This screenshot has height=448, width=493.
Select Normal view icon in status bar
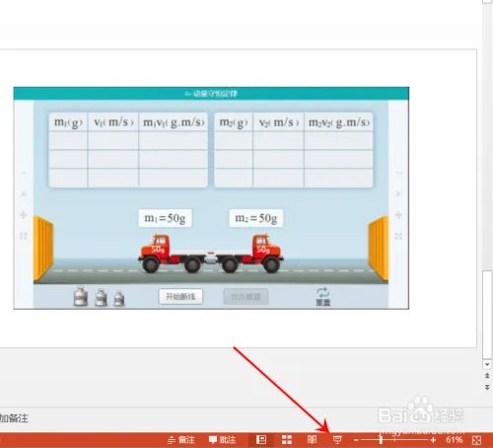261,439
